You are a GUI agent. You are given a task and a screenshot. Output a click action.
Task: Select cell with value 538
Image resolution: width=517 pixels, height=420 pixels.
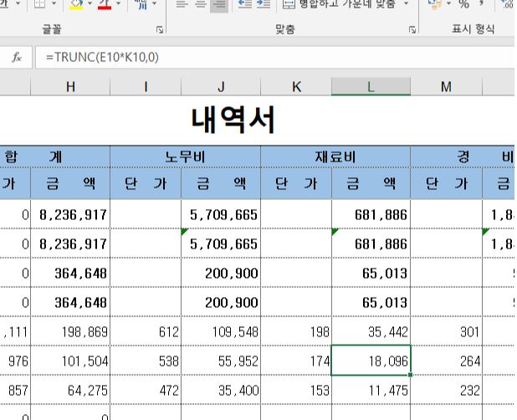pyautogui.click(x=146, y=361)
